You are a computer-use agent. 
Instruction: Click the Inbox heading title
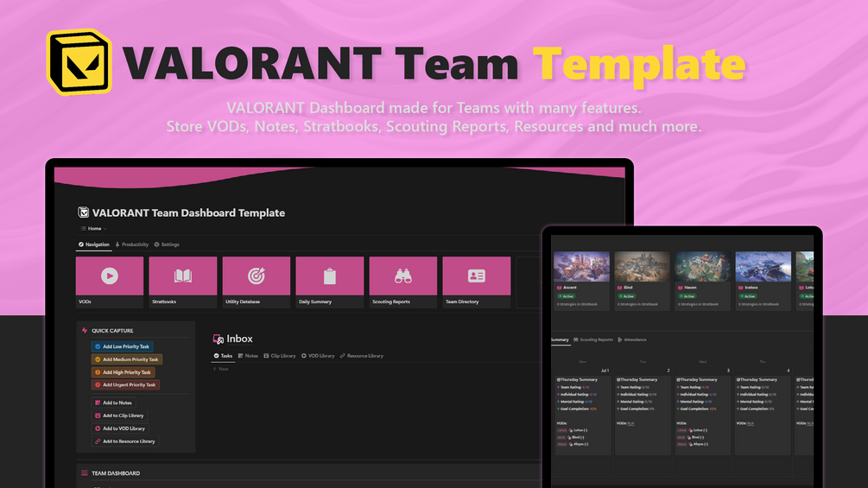point(240,339)
